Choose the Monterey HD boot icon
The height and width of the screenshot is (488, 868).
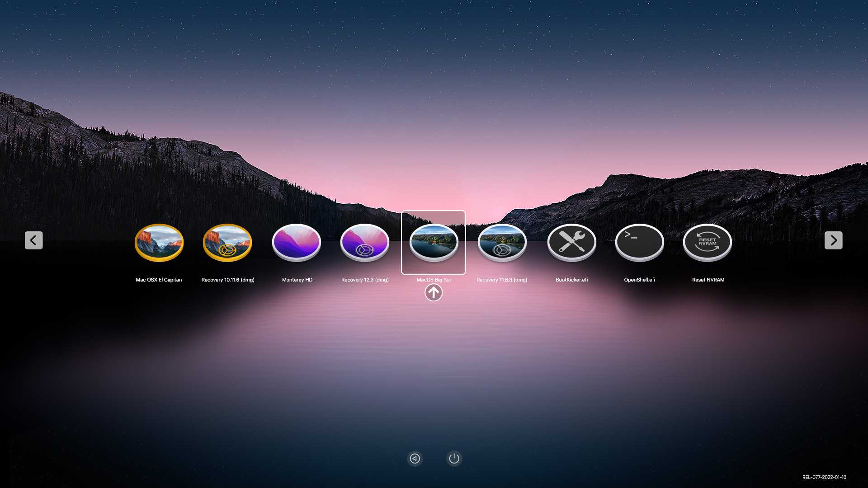[297, 243]
